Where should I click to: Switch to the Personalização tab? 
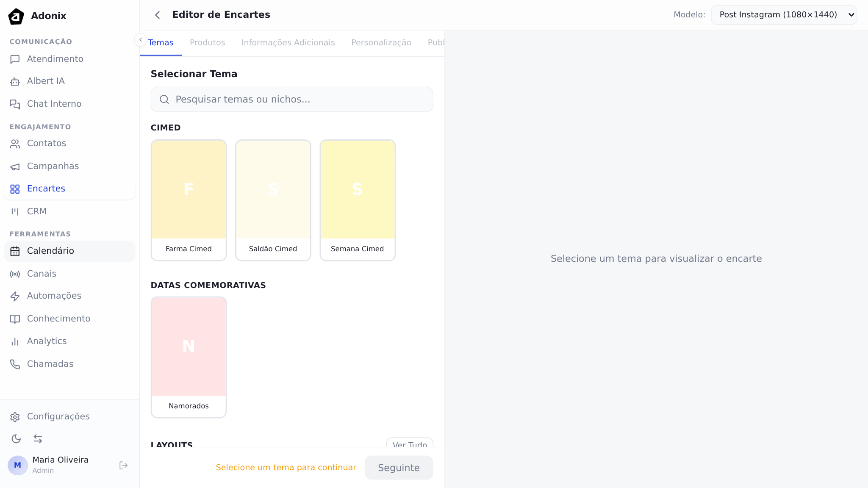[381, 43]
